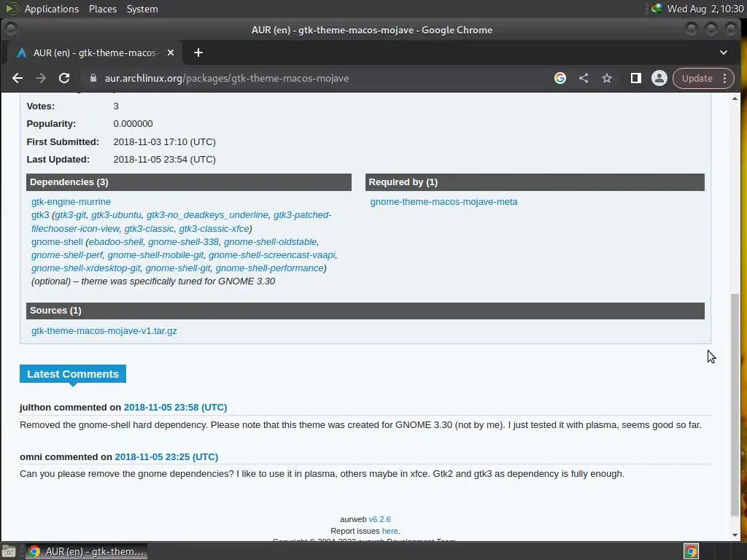Screen dimensions: 747x560
Task: Open gnome-shell-xrdesktop-git link
Action: click(x=86, y=268)
